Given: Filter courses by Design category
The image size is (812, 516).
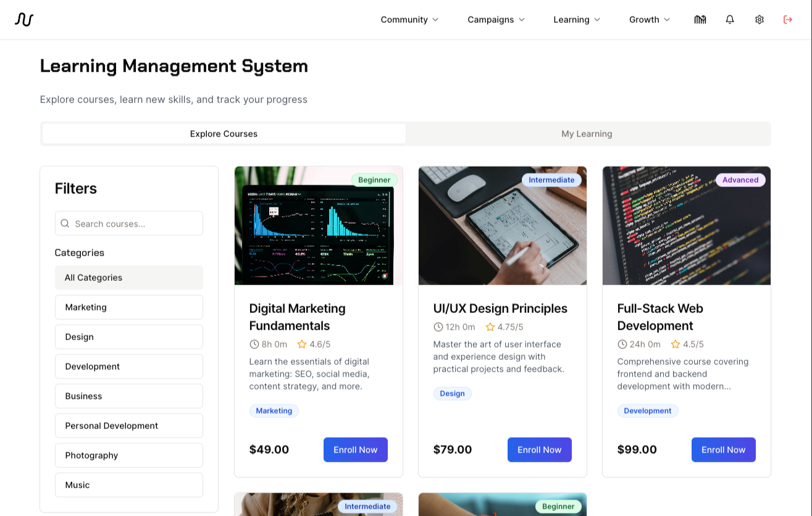Looking at the screenshot, I should (x=129, y=337).
